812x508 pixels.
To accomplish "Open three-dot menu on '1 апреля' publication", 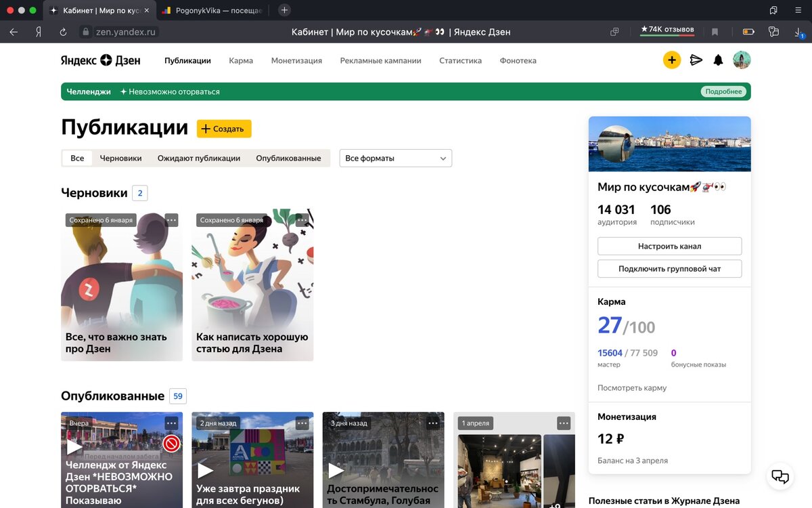I will 564,423.
